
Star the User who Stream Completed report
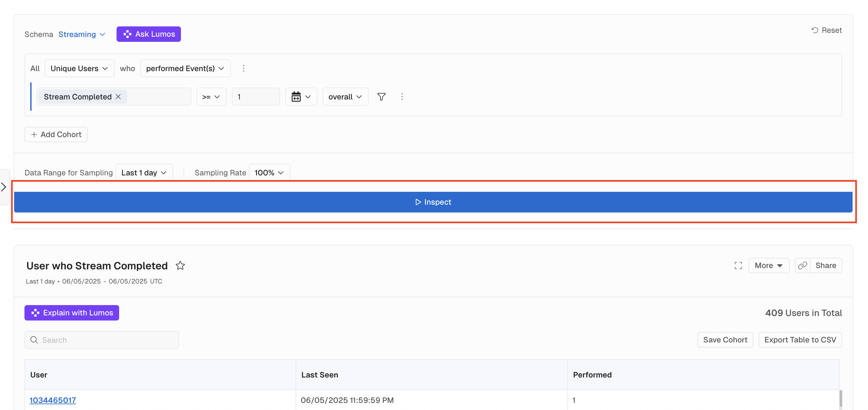180,266
